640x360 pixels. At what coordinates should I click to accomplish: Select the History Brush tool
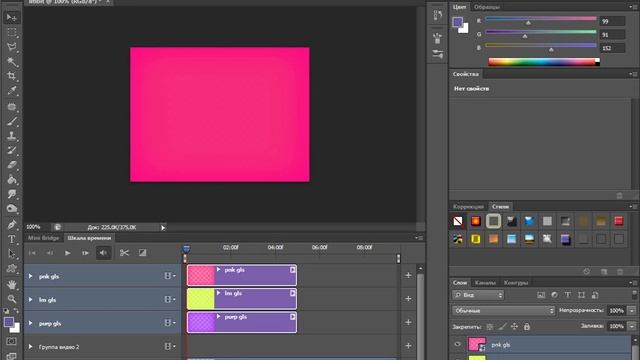(11, 150)
